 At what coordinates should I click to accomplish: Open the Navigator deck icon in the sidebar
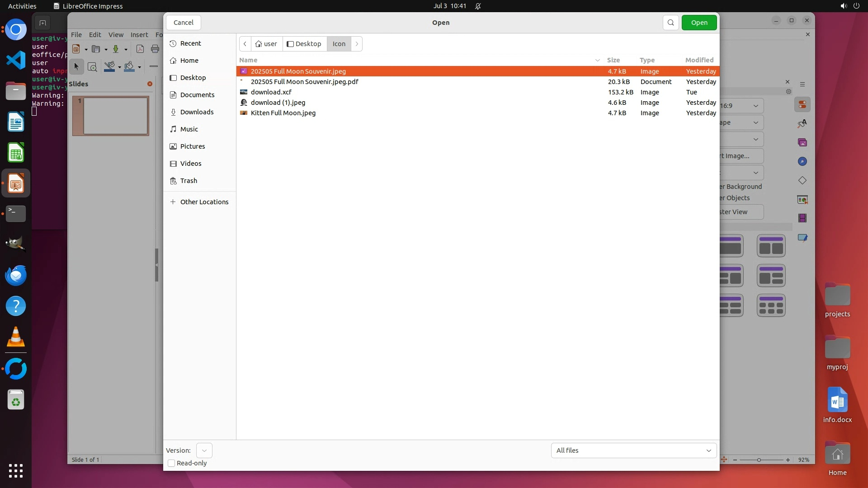pos(802,162)
